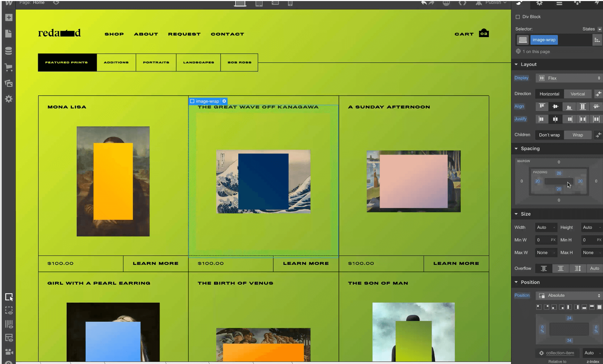Open the Add Elements panel
Screen dimensions: 603x364
coord(9,17)
